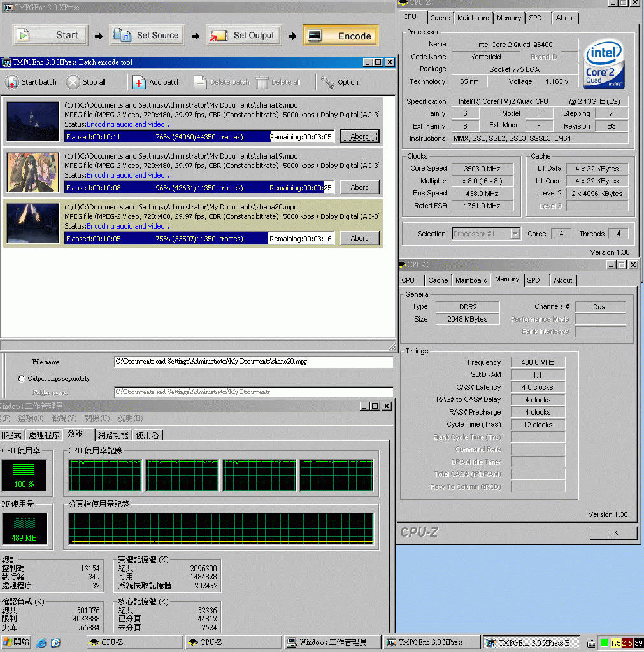The image size is (644, 652).
Task: Click the 分頁檔使用量記錄 graph
Action: (x=221, y=529)
